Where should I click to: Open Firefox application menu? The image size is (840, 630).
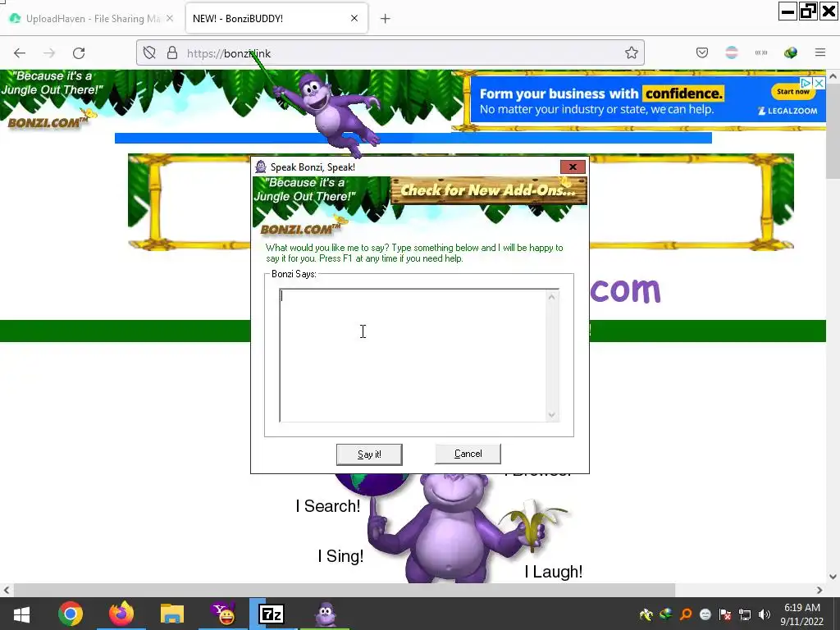tap(820, 52)
